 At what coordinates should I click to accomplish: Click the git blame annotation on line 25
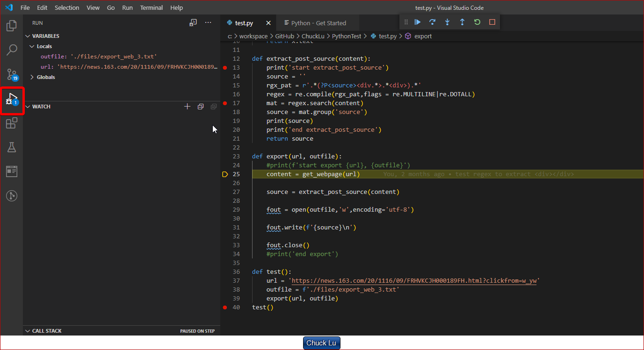[x=478, y=174]
